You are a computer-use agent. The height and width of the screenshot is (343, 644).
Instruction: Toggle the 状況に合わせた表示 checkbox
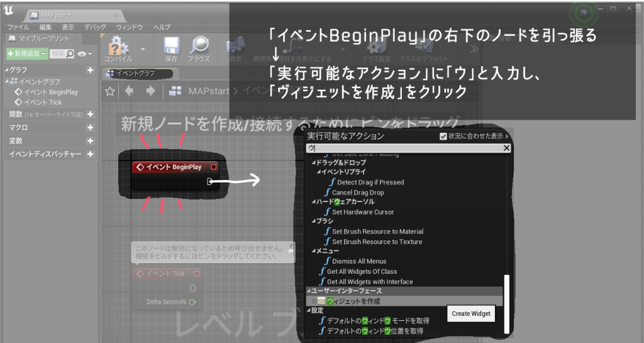444,136
